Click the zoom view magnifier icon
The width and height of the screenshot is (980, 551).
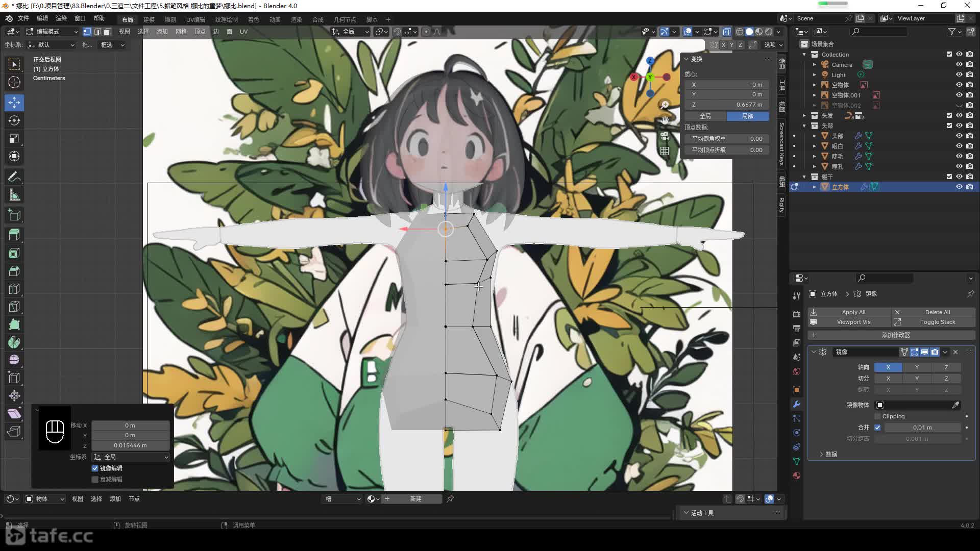[665, 105]
